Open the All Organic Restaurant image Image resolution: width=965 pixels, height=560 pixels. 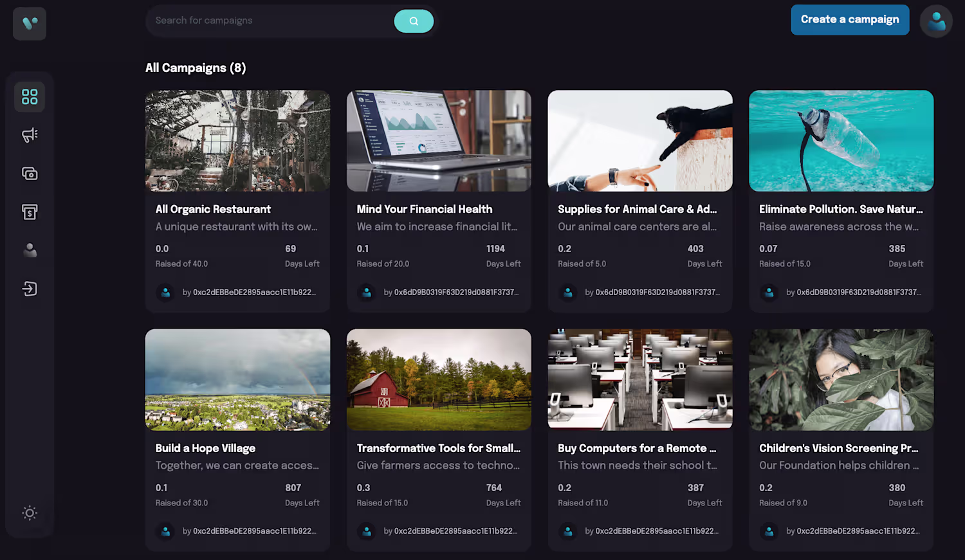pos(237,141)
